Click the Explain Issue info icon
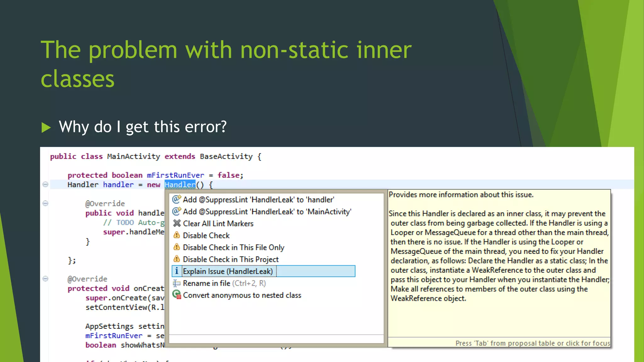The image size is (644, 362). (177, 271)
